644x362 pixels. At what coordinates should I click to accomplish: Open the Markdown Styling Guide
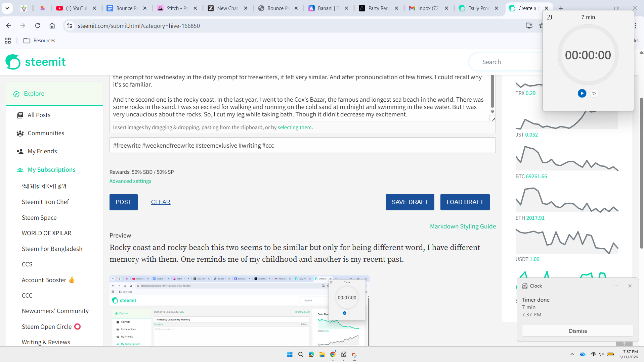point(463,226)
